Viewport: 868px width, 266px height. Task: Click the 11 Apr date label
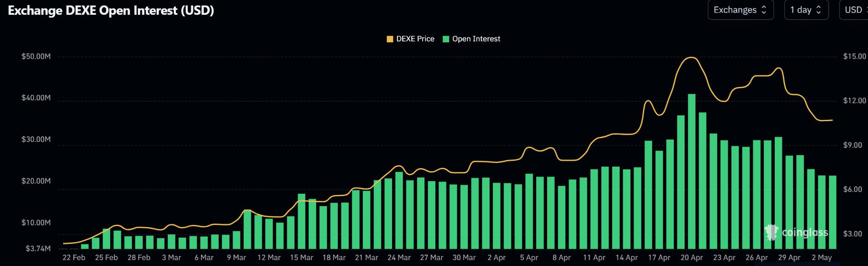point(594,258)
